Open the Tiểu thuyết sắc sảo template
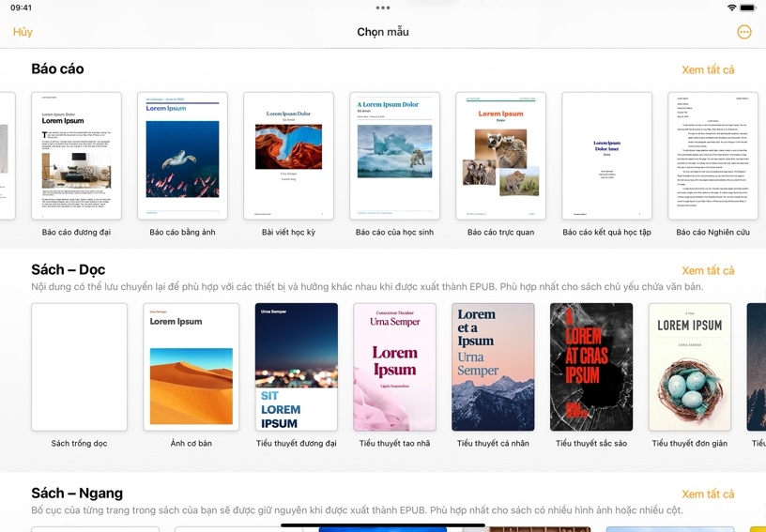The image size is (766, 532). pyautogui.click(x=591, y=367)
